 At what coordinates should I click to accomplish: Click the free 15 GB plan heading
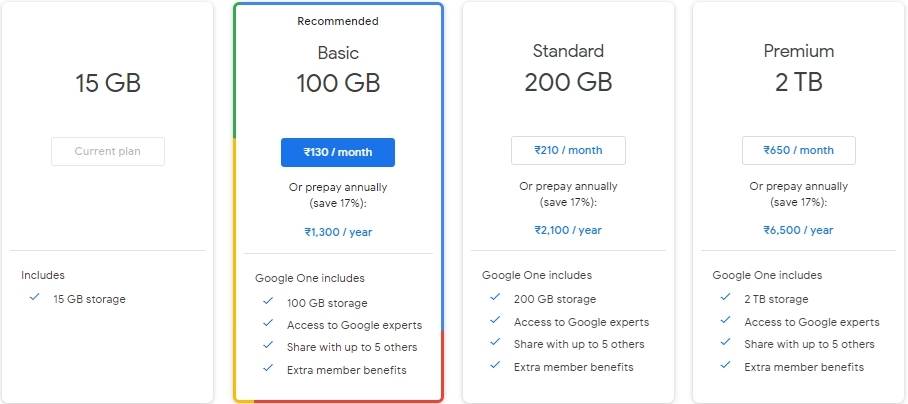tap(108, 84)
